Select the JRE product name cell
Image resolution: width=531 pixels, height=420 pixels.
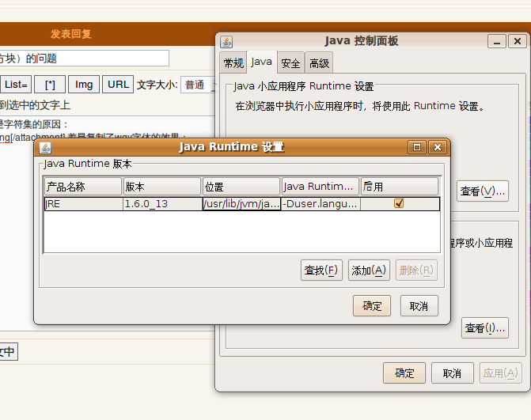(84, 204)
